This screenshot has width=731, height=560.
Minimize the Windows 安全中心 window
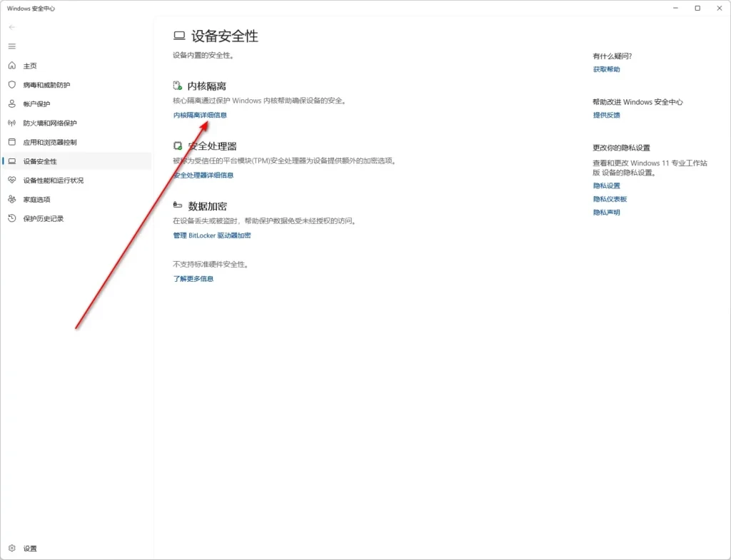point(675,8)
